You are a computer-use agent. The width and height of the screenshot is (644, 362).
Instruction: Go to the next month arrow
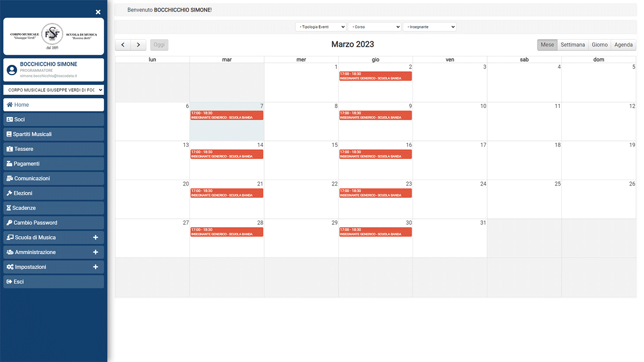point(138,45)
